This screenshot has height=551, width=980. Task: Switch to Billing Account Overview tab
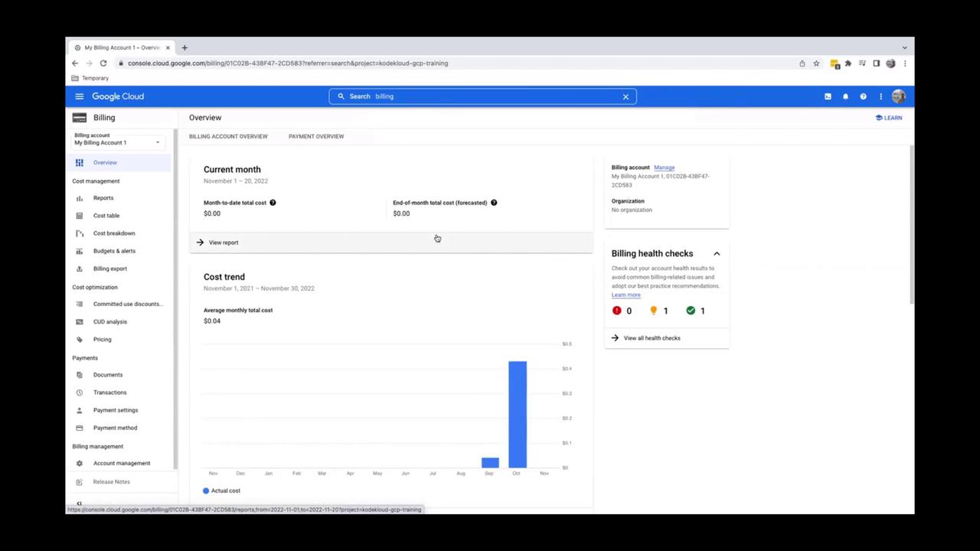(228, 136)
